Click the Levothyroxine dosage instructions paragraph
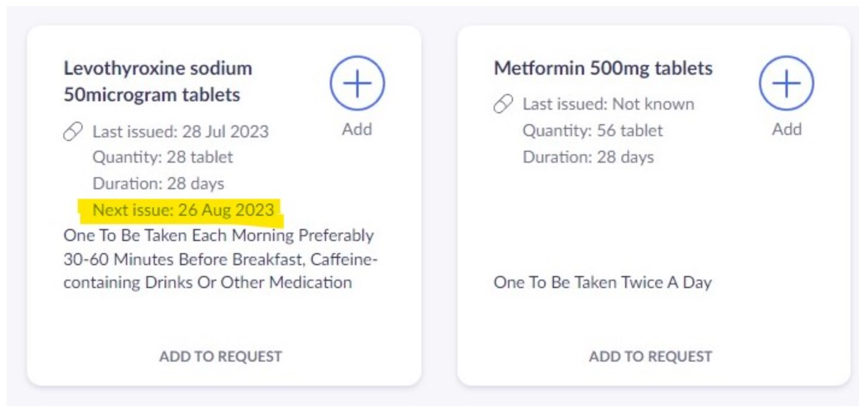 click(x=220, y=259)
